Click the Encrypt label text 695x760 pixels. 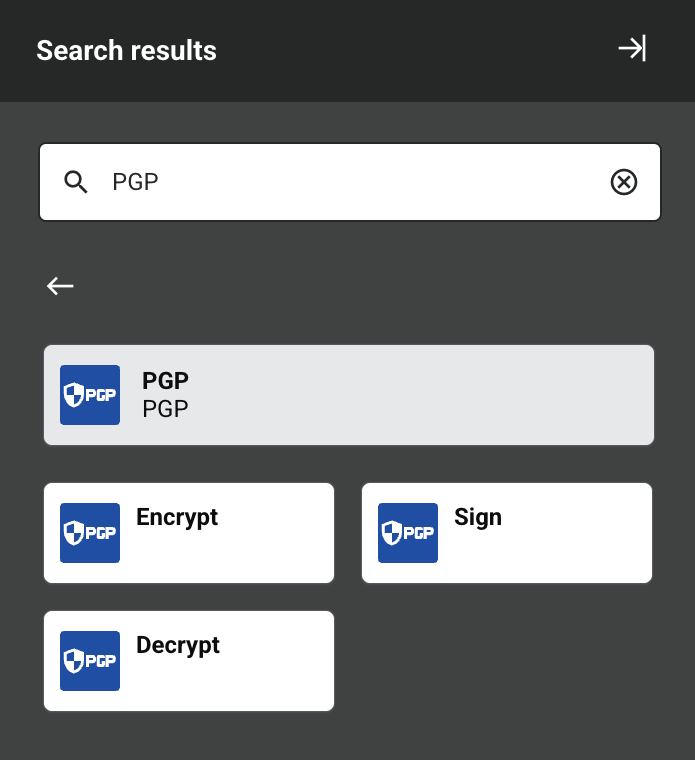point(177,517)
